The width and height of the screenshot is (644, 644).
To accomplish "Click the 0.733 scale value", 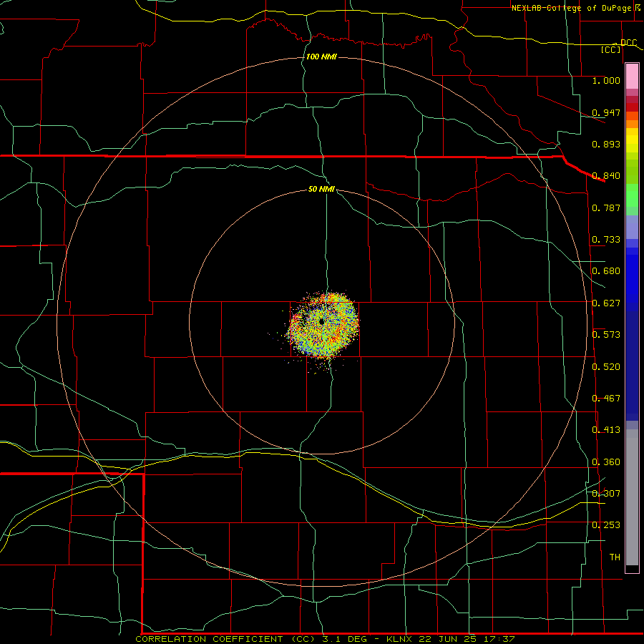I will [606, 240].
